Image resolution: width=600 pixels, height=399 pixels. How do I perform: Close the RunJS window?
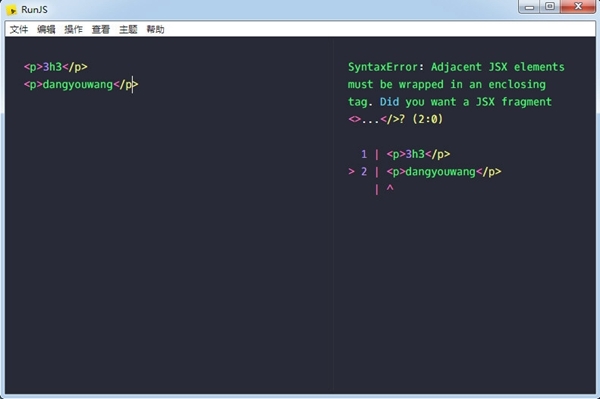578,7
